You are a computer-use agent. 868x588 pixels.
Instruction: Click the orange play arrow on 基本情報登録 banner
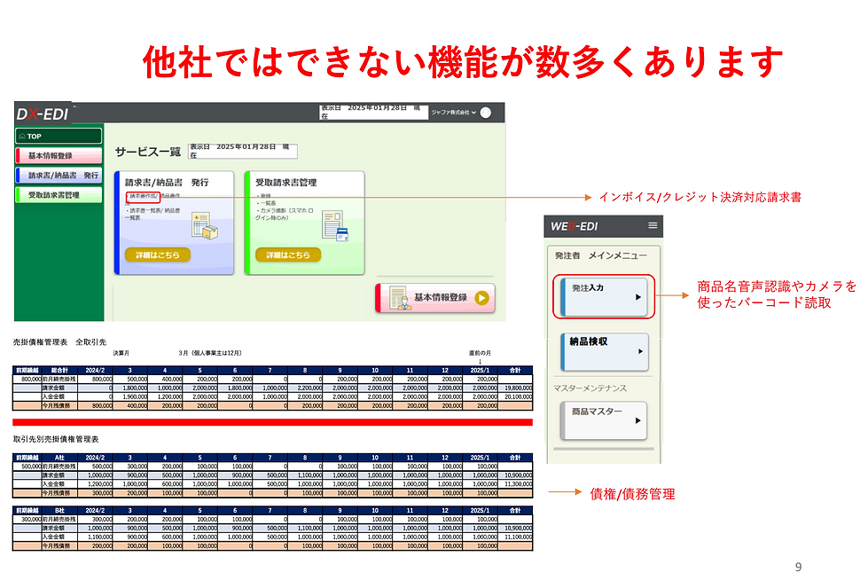[x=482, y=298]
